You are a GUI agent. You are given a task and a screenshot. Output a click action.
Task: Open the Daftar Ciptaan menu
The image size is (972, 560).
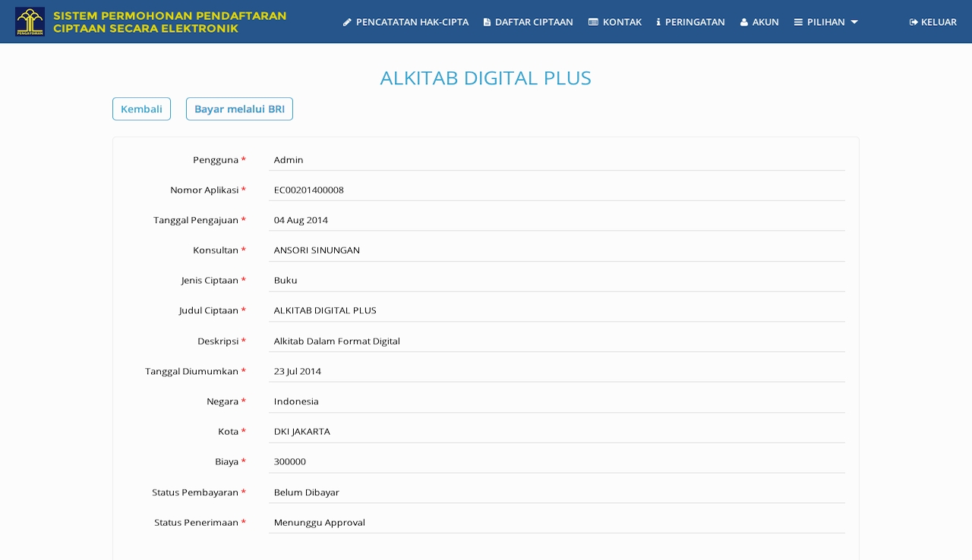pyautogui.click(x=528, y=22)
